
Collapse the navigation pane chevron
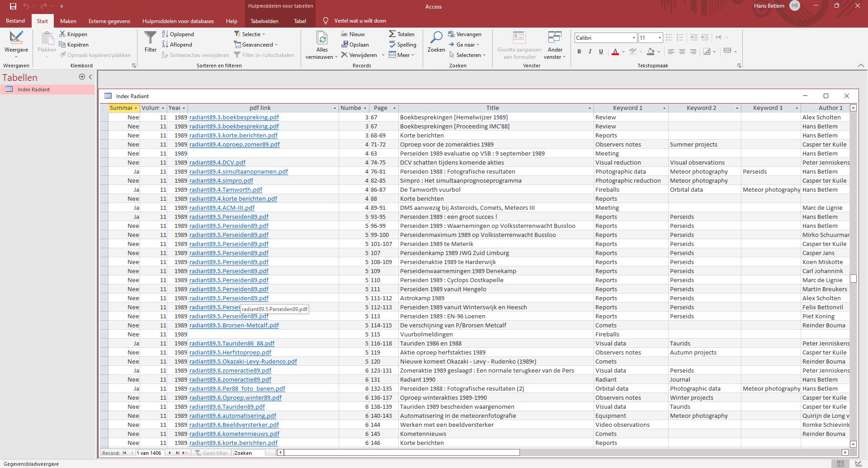(x=90, y=77)
